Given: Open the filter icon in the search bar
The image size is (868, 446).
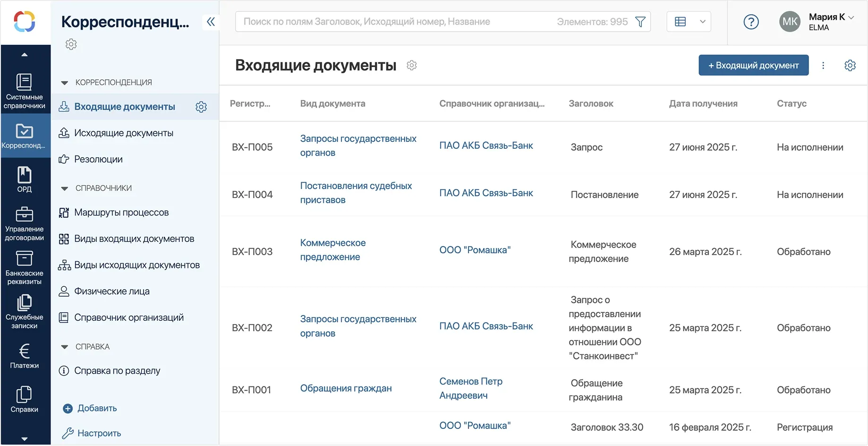Looking at the screenshot, I should click(640, 21).
